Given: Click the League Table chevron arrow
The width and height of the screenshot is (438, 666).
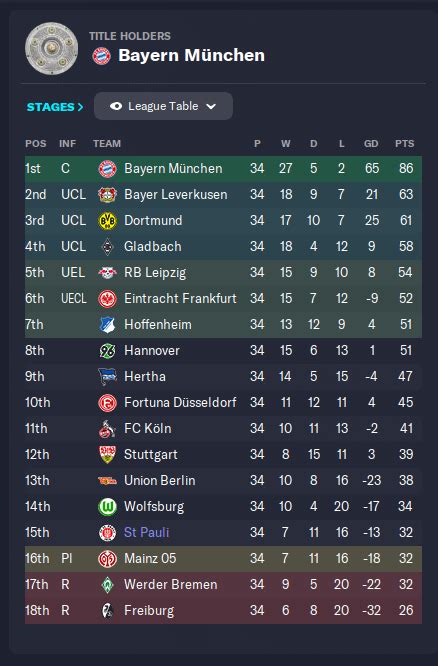Looking at the screenshot, I should coord(211,107).
